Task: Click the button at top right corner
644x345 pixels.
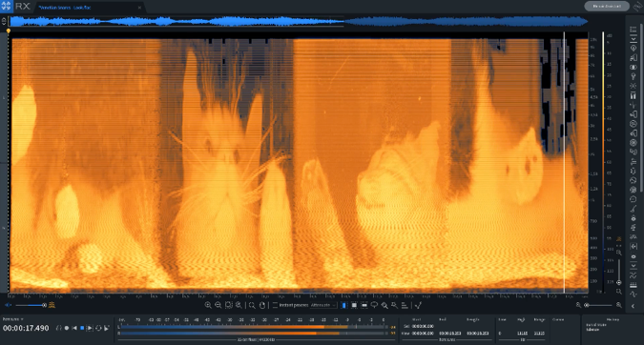Action: (607, 6)
